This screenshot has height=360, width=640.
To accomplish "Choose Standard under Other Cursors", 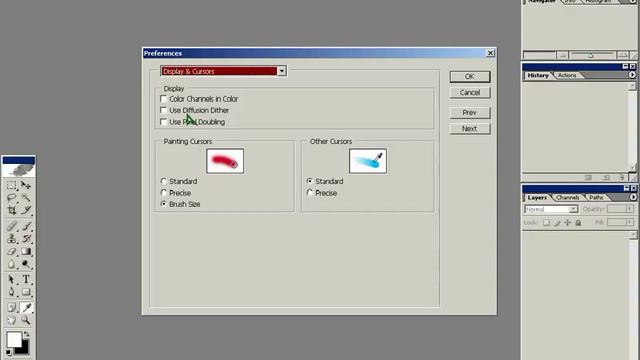I will [x=310, y=181].
